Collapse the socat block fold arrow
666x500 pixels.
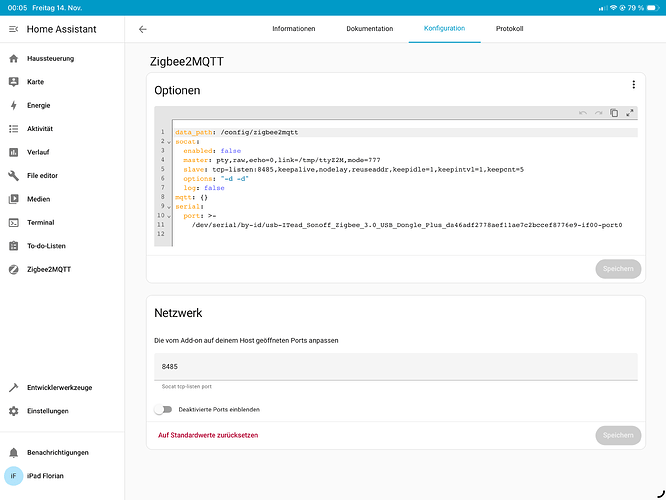(169, 142)
